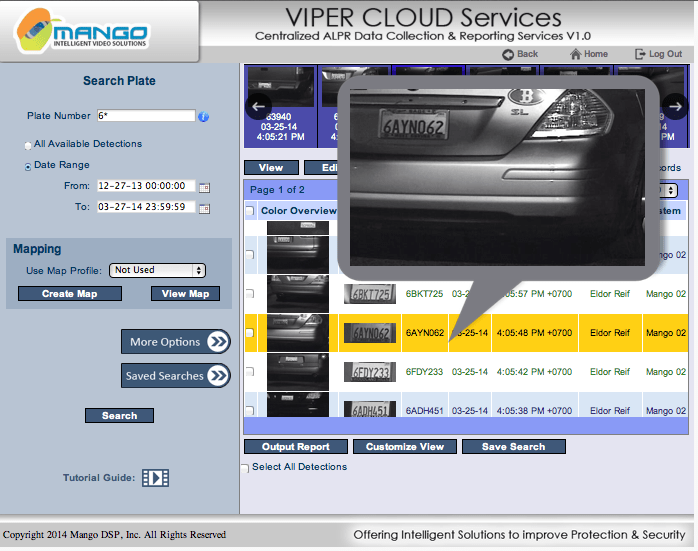This screenshot has height=551, width=698.
Task: Click plate text 6ADH451
Action: point(424,410)
